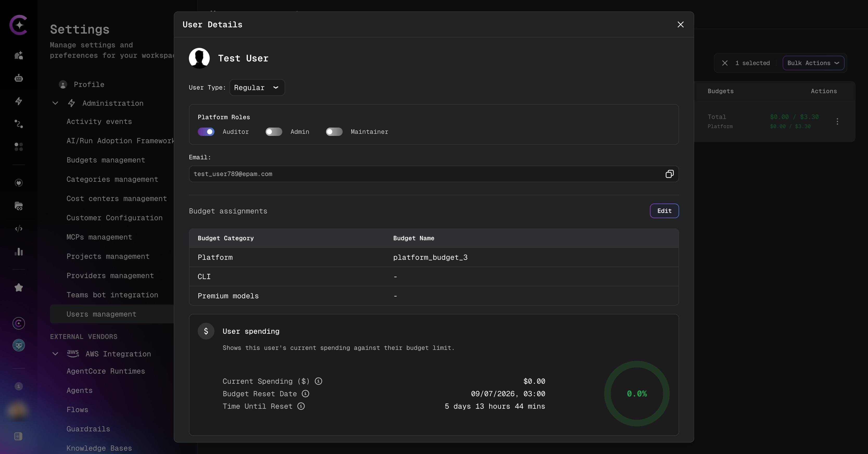Edit the budget assignments

(x=664, y=211)
